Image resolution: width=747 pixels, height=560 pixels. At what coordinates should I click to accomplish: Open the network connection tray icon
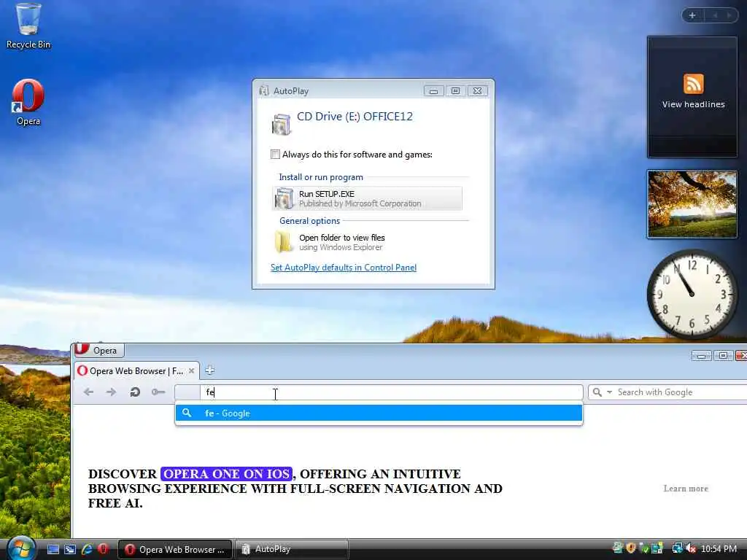[x=677, y=548]
